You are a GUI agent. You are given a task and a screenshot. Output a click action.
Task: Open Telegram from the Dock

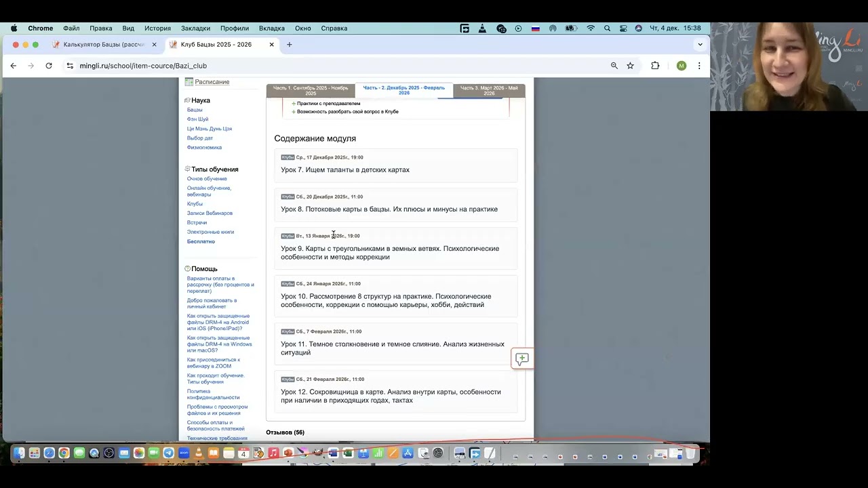(x=169, y=453)
